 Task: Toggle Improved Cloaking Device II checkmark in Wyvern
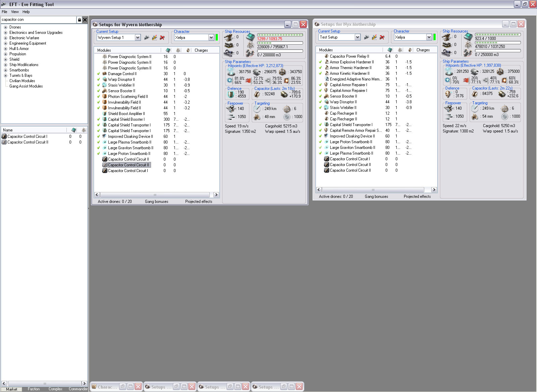pos(99,136)
